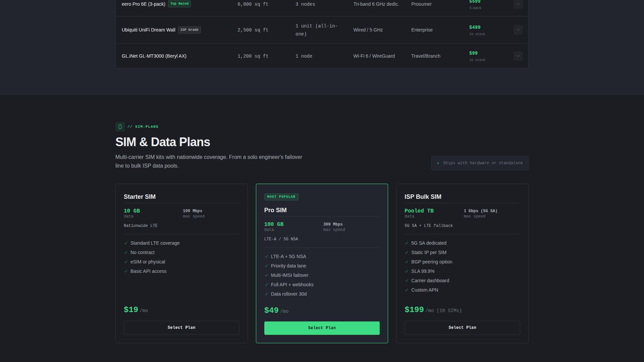Click the Ships with hardware or standalone note
Screen dimensions: 644x362
[x=480, y=163]
